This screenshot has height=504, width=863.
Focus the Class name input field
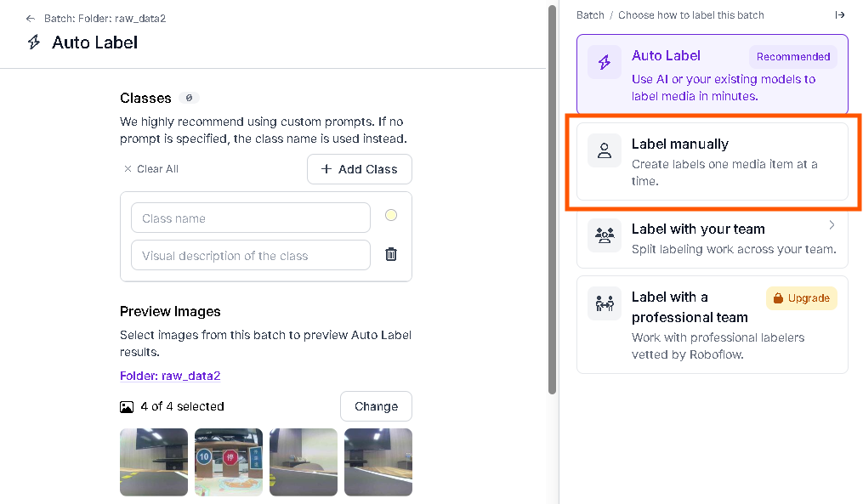click(x=251, y=218)
